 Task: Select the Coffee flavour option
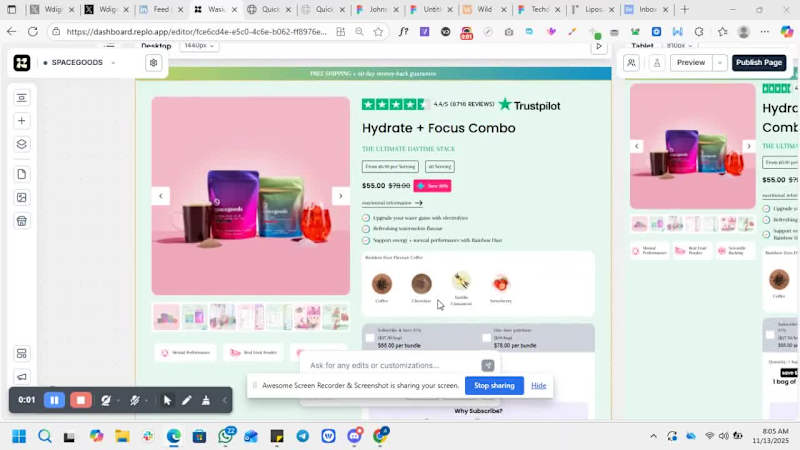pos(382,287)
